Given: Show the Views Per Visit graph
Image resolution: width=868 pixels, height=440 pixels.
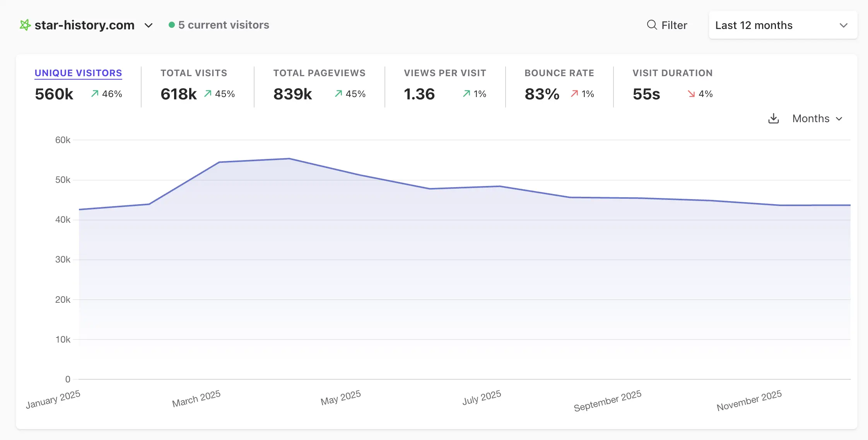Looking at the screenshot, I should 445,73.
